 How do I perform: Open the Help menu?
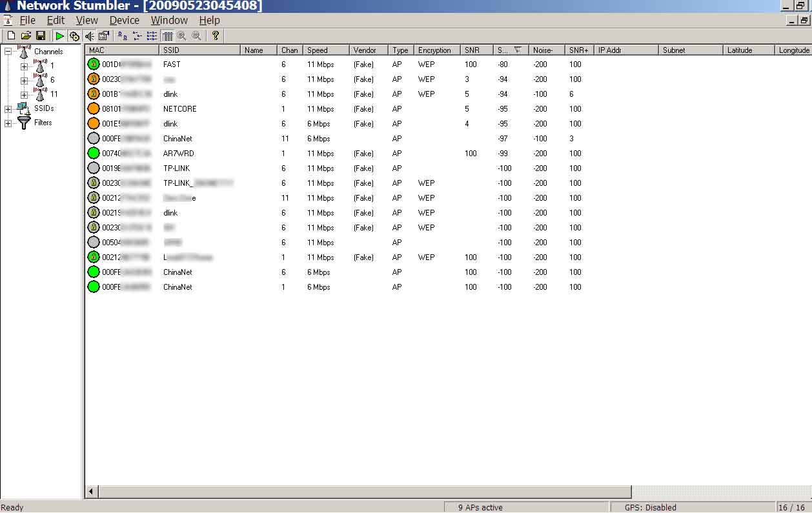pyautogui.click(x=210, y=21)
